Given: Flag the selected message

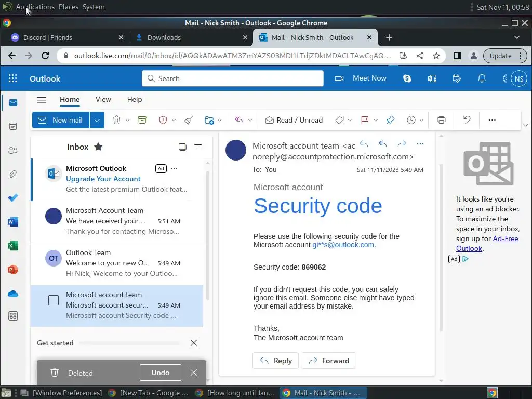Looking at the screenshot, I should [365, 120].
